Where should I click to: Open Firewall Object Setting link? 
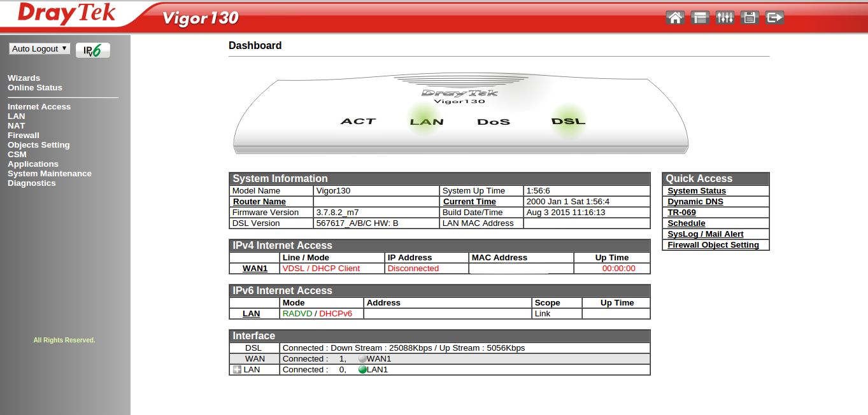[x=713, y=245]
